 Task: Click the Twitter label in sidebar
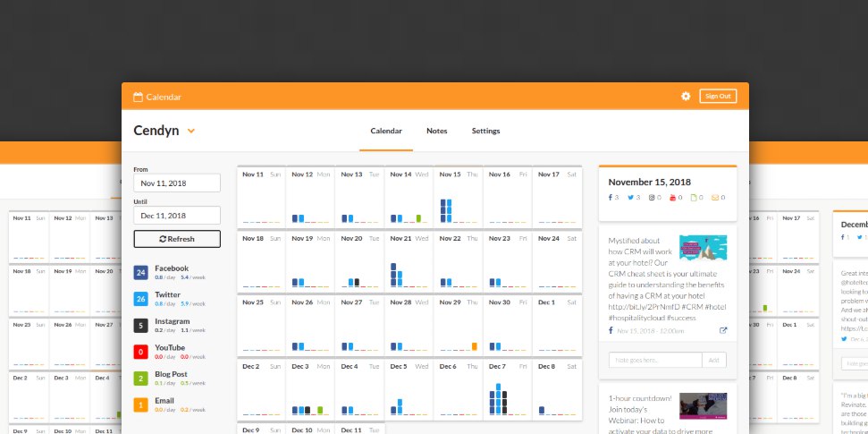click(x=168, y=295)
